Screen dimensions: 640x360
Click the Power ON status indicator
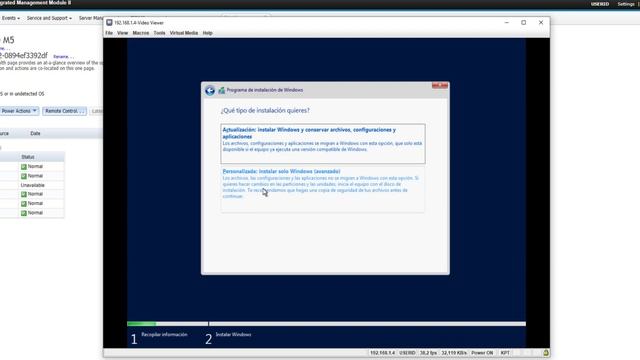pyautogui.click(x=482, y=353)
